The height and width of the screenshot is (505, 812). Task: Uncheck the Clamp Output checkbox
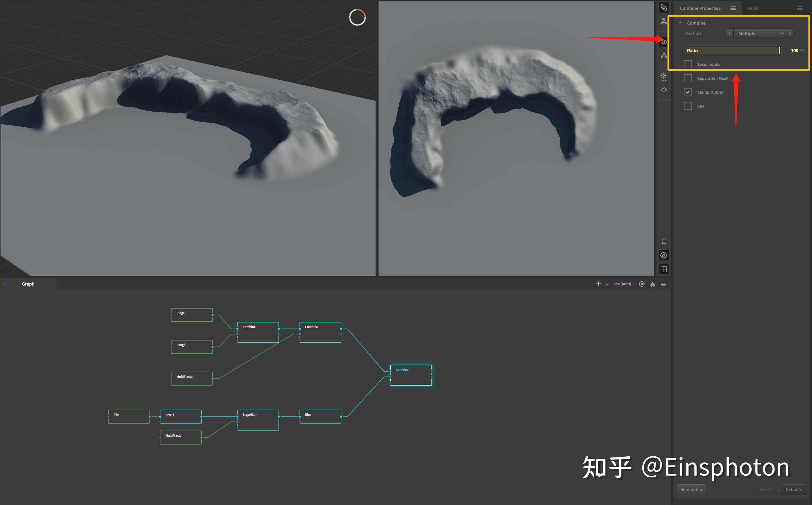point(688,92)
